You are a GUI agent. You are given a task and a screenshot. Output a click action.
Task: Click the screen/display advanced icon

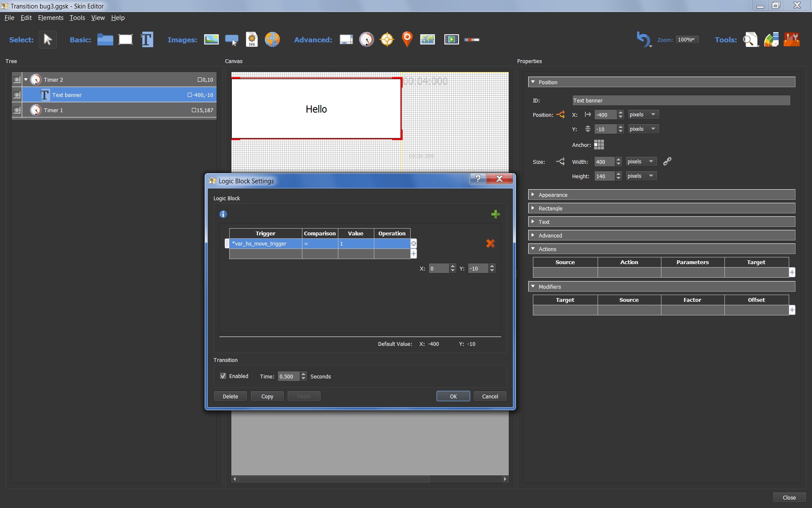tap(346, 40)
